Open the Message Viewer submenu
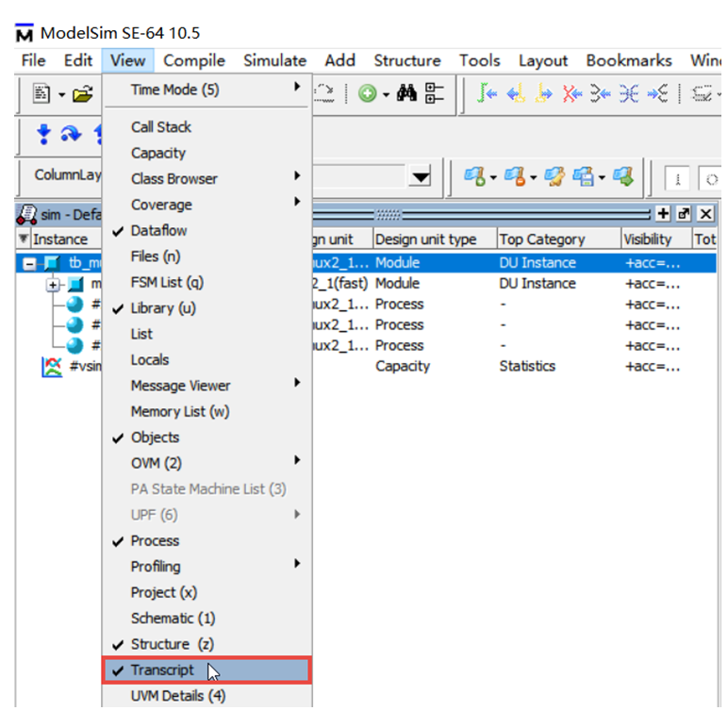 pyautogui.click(x=207, y=386)
